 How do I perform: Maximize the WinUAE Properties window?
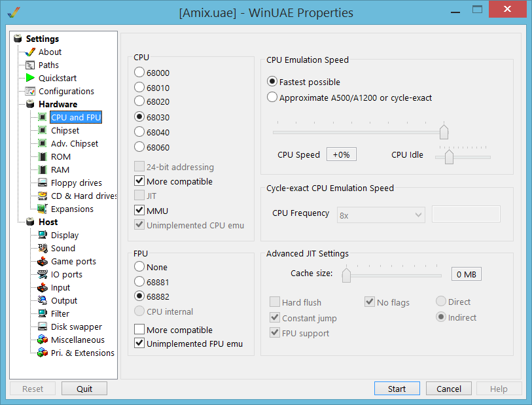[x=477, y=10]
